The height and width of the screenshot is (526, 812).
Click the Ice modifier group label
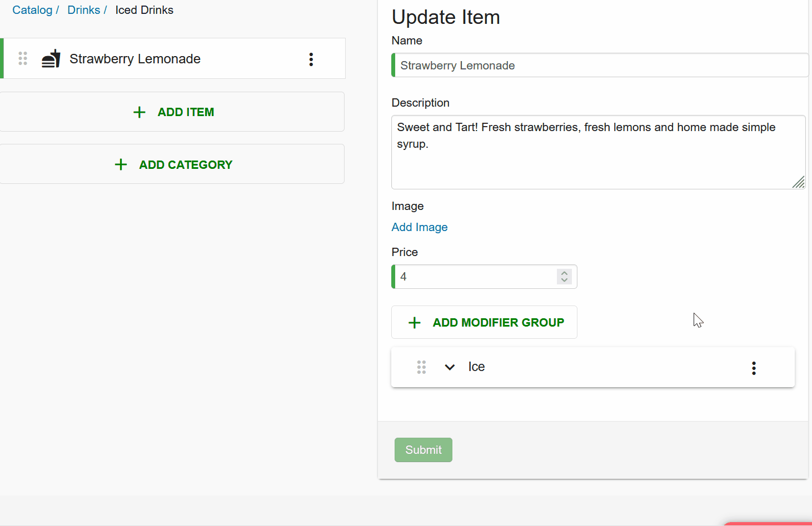coord(476,367)
